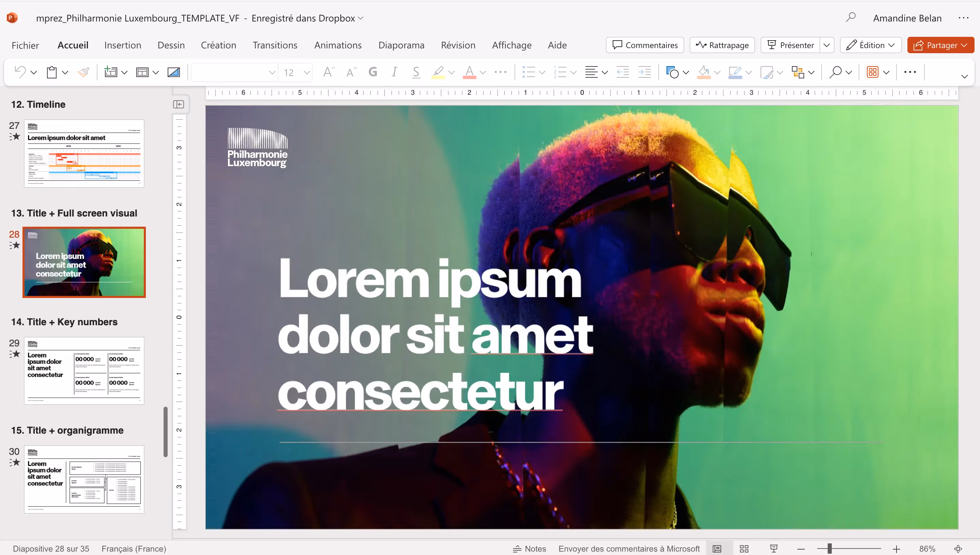Toggle underline S formatting icon
The image size is (980, 555).
click(416, 72)
